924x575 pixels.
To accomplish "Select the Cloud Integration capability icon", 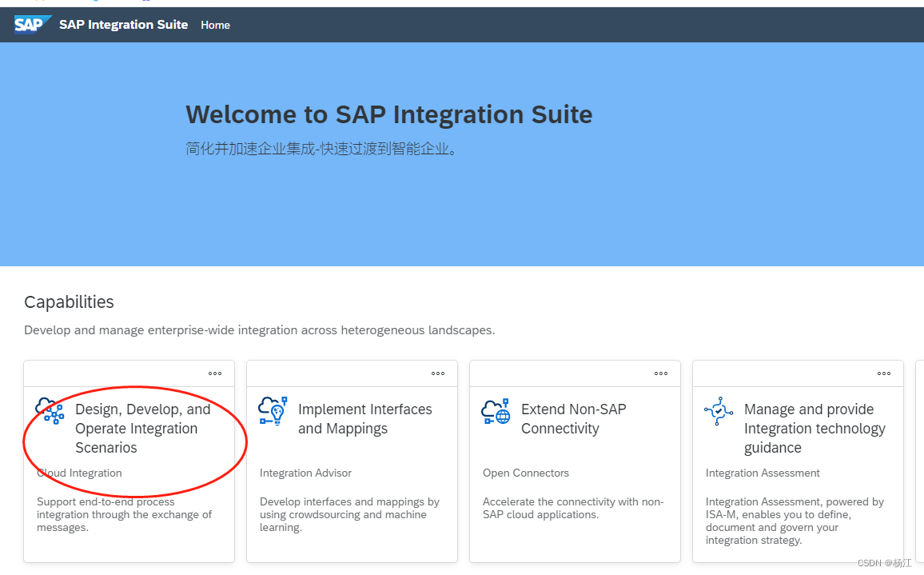I will click(x=50, y=412).
